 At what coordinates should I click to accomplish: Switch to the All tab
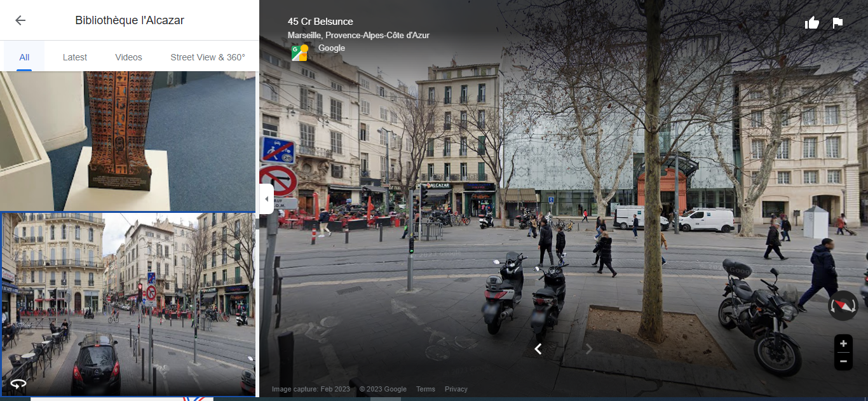point(24,57)
